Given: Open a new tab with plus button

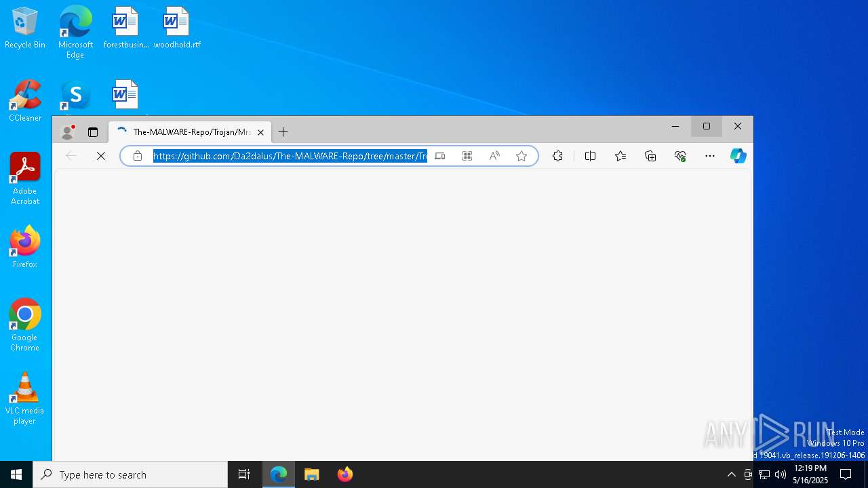Looking at the screenshot, I should tap(283, 132).
